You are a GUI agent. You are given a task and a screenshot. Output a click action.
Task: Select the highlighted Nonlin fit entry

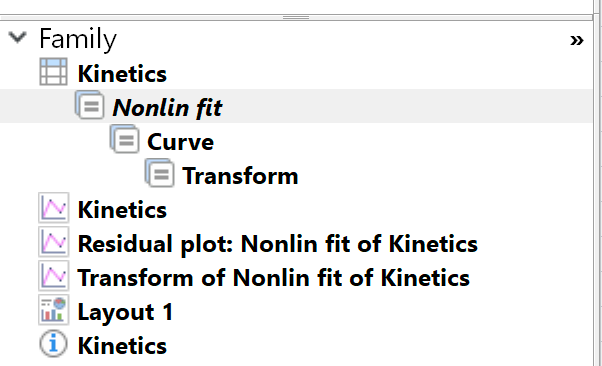pyautogui.click(x=167, y=108)
